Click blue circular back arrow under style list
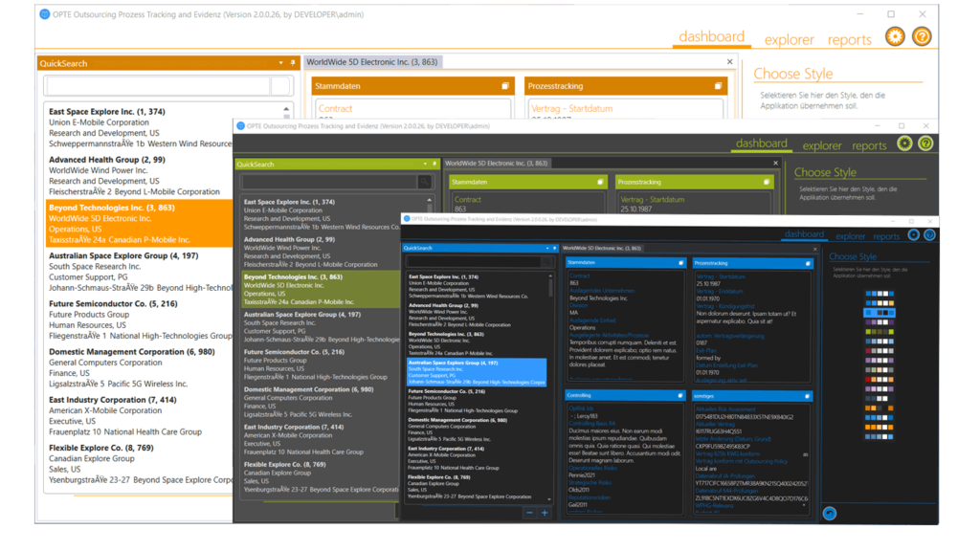This screenshot has width=980, height=551. [x=830, y=514]
